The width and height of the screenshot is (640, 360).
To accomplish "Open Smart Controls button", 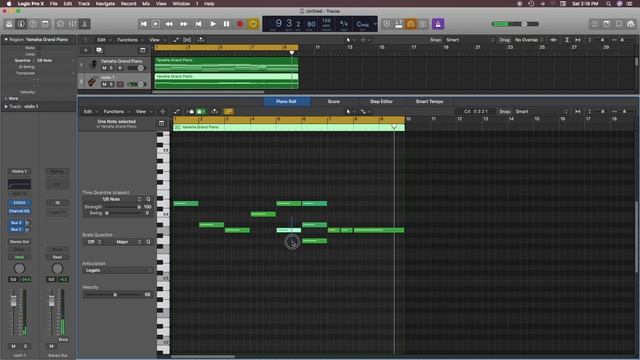I will (x=60, y=24).
